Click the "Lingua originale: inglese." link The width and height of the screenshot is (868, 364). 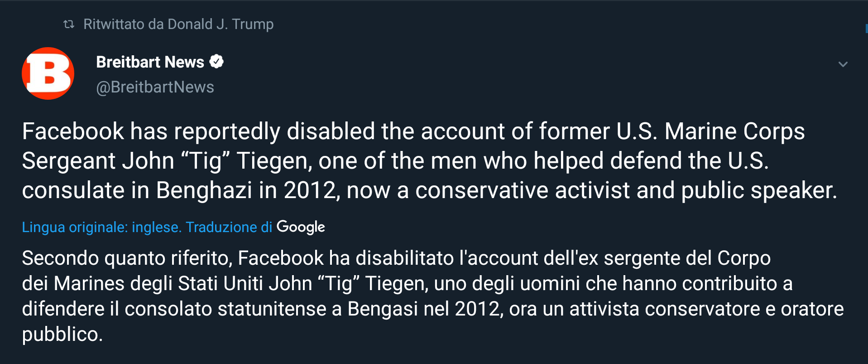(x=101, y=227)
